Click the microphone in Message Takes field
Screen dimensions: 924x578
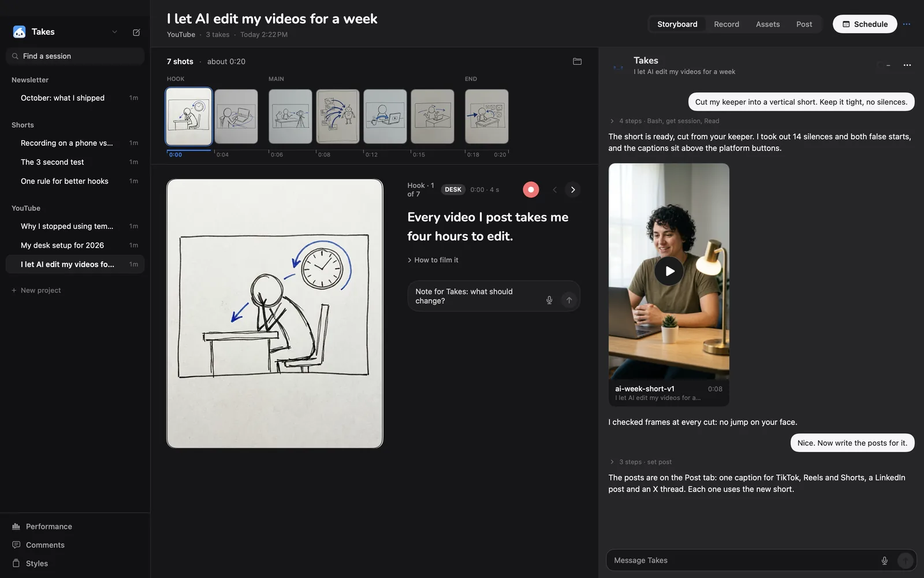(884, 561)
